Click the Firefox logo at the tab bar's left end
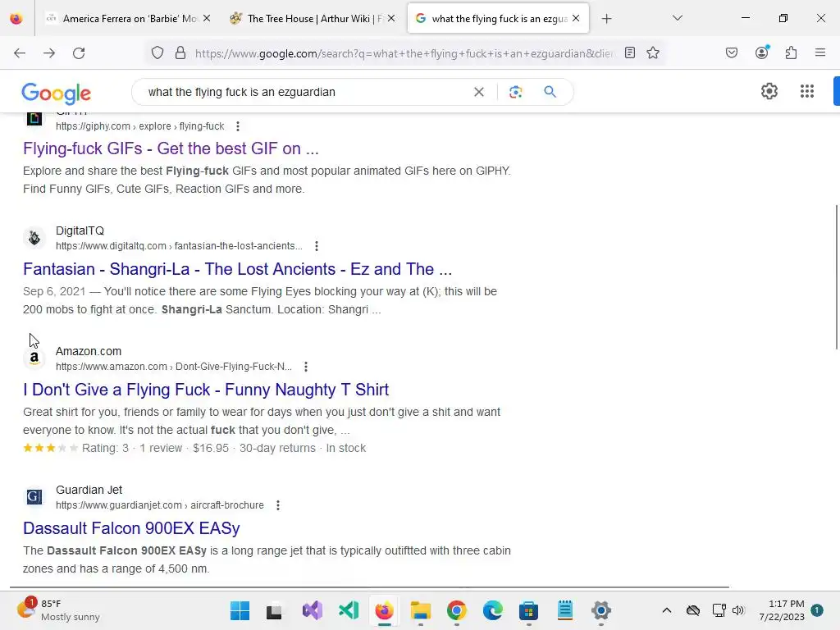Image resolution: width=840 pixels, height=630 pixels. 16,18
